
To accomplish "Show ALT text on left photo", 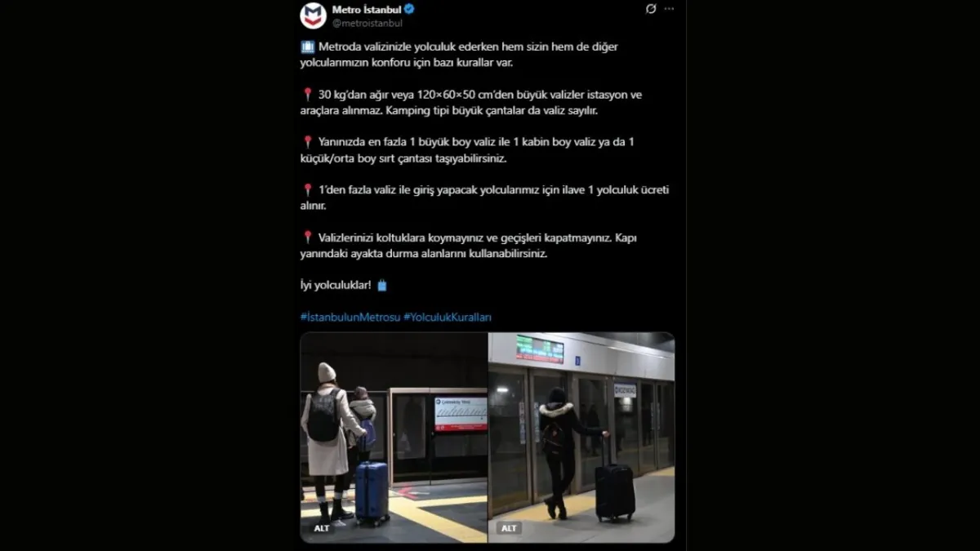I will click(323, 528).
